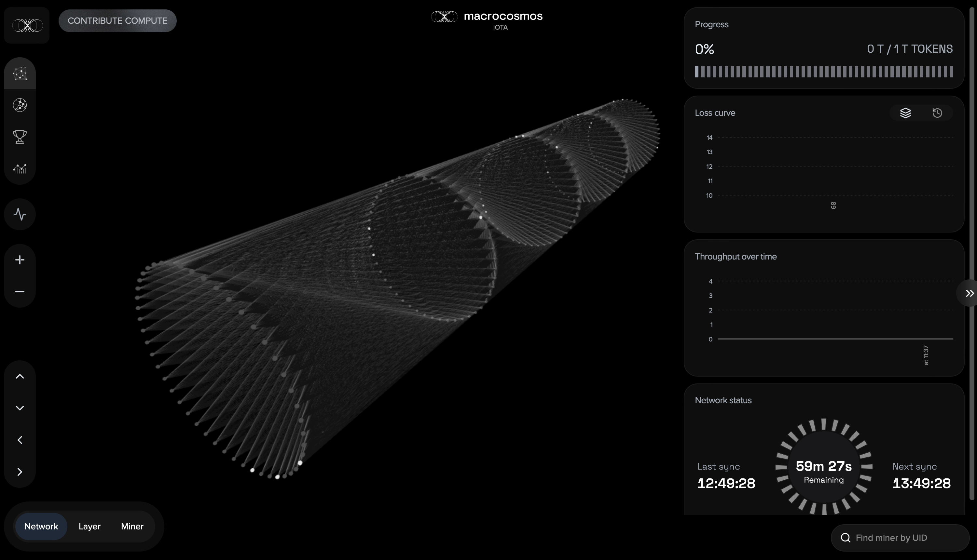Click the 0% progress value
Image resolution: width=977 pixels, height=560 pixels.
(x=705, y=49)
